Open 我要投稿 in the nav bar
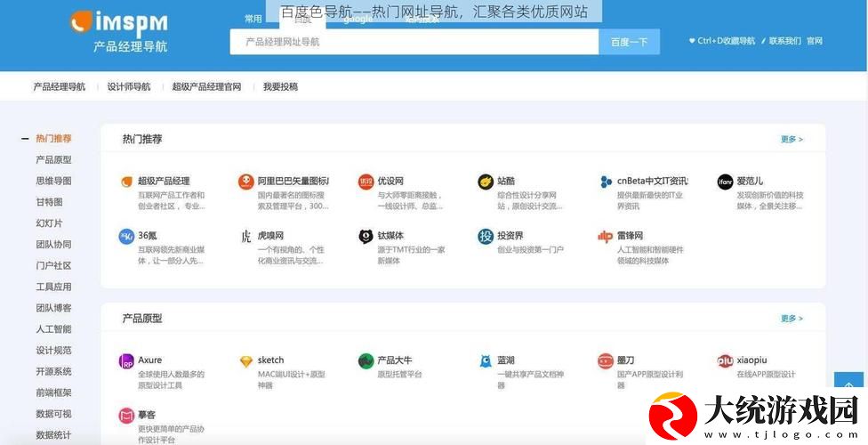The image size is (868, 445). (x=280, y=87)
